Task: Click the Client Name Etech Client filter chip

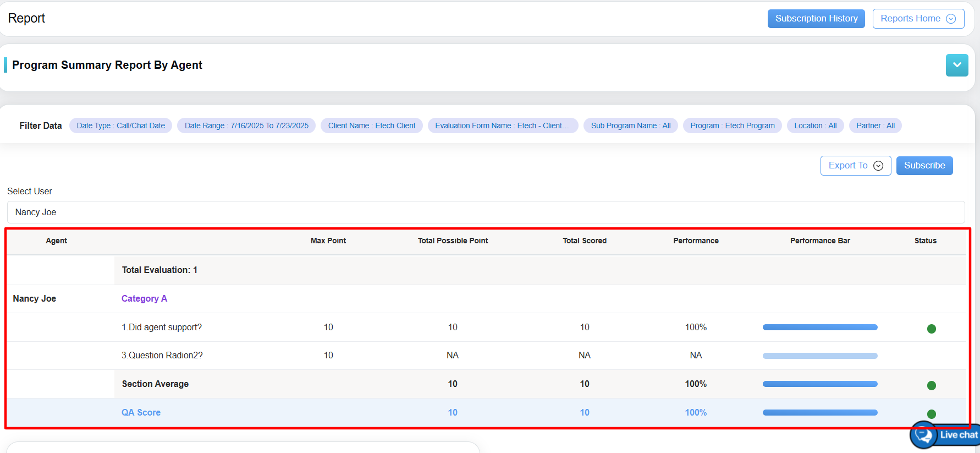Action: click(372, 125)
